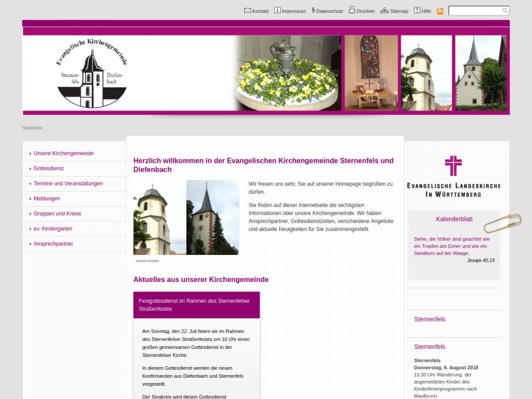Click the Datenschutz paragraph symbol icon

(313, 10)
